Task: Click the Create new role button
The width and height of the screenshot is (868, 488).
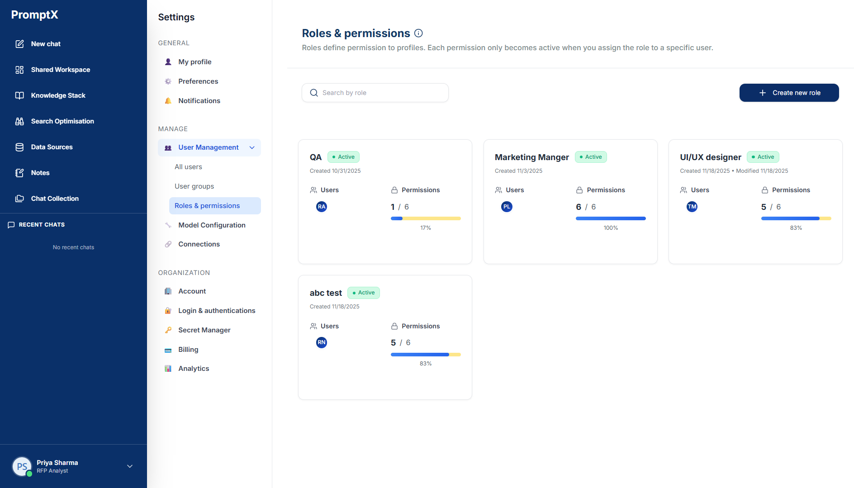Action: point(789,93)
